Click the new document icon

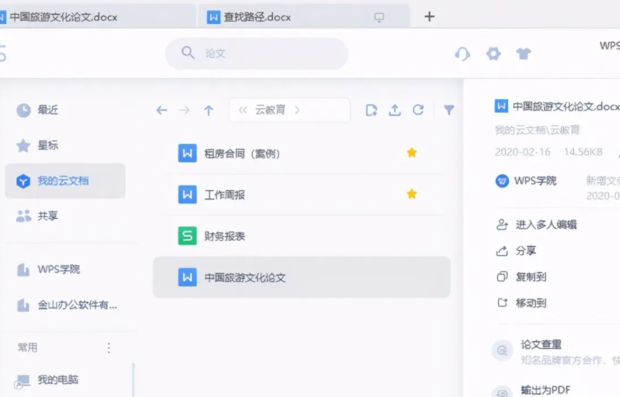click(371, 110)
